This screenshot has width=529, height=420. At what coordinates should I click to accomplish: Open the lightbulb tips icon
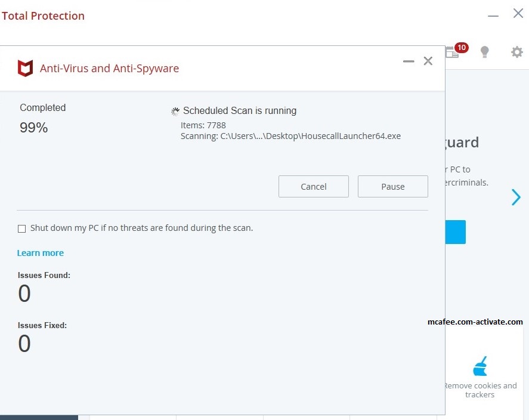click(484, 52)
